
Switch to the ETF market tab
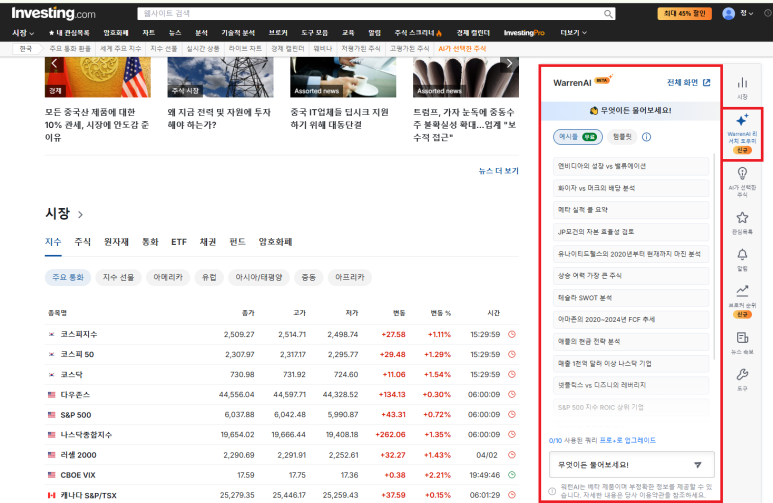tap(179, 242)
